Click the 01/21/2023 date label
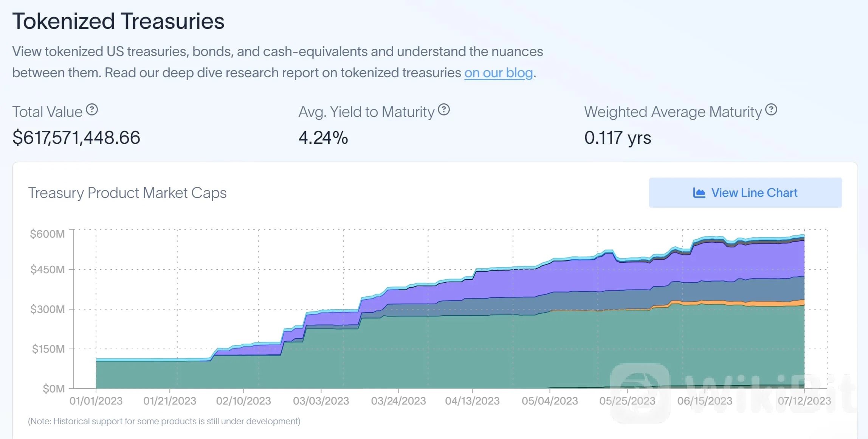 pyautogui.click(x=170, y=401)
